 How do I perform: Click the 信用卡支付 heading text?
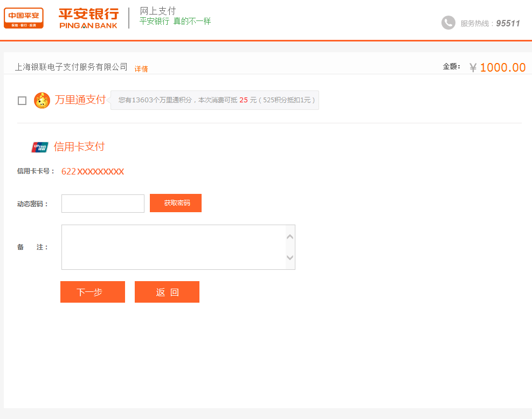(79, 146)
